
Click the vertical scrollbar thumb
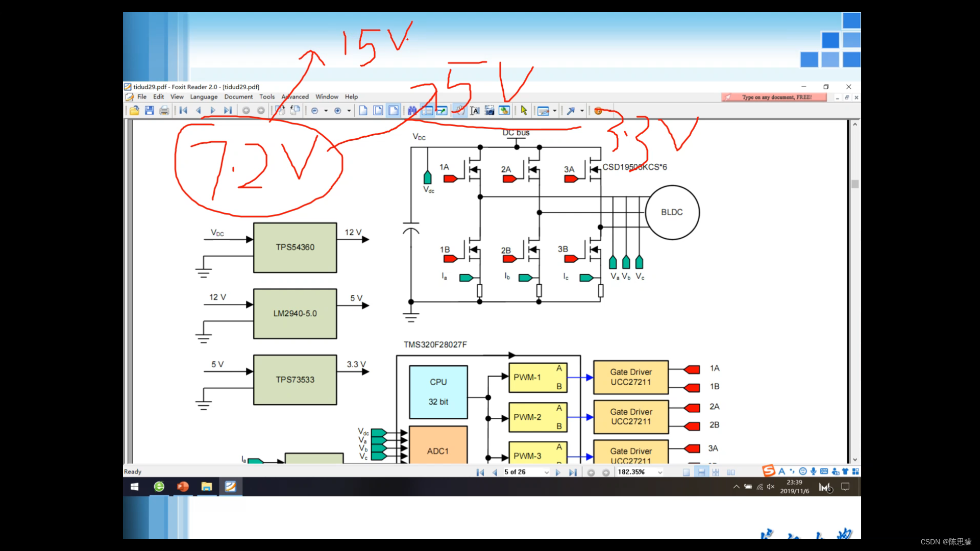pos(855,184)
